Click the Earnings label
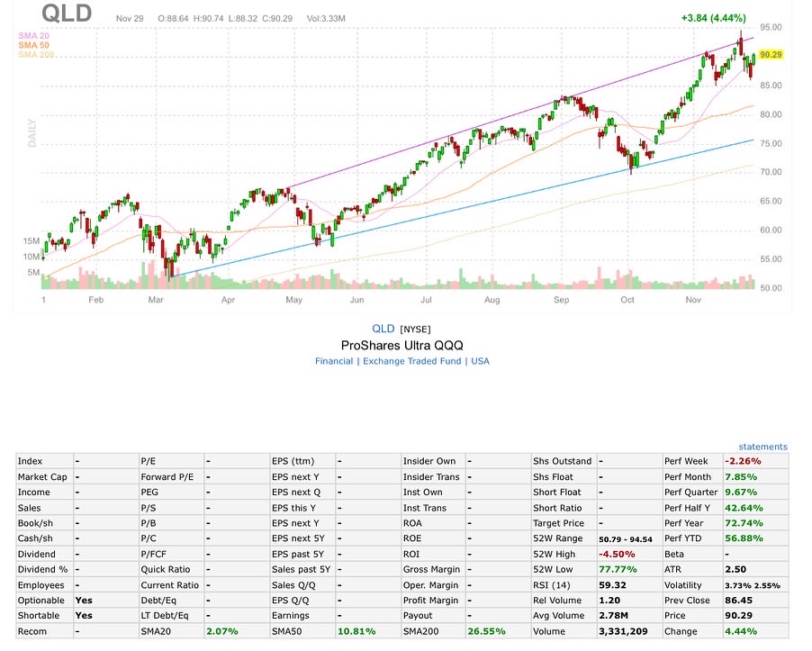Viewport: 812px width, 651px height. point(291,615)
